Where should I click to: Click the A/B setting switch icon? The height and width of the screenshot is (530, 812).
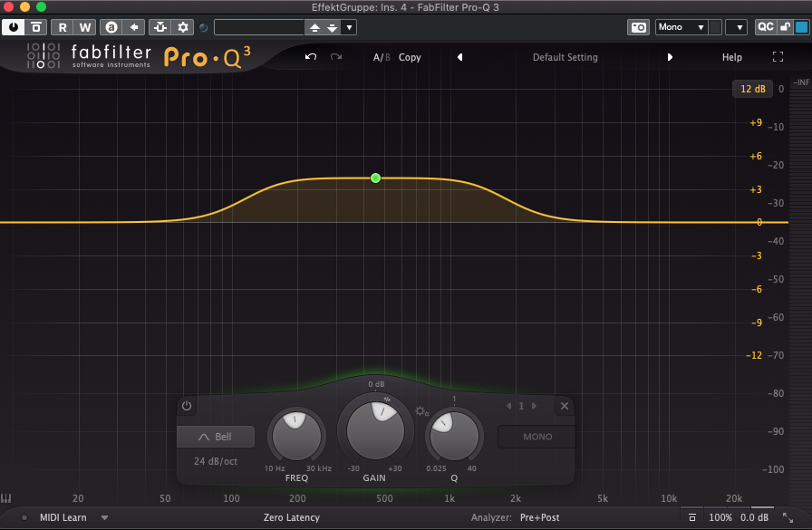pyautogui.click(x=111, y=27)
